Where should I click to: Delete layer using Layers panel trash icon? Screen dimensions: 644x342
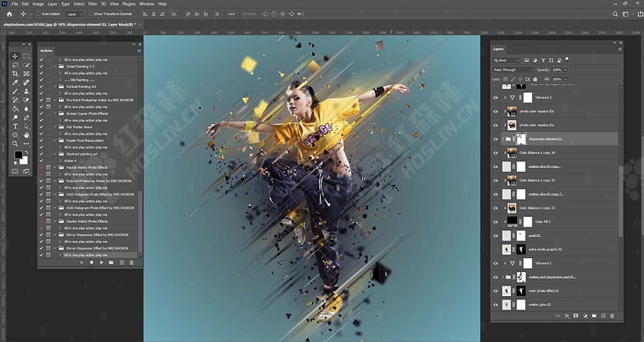(612, 316)
